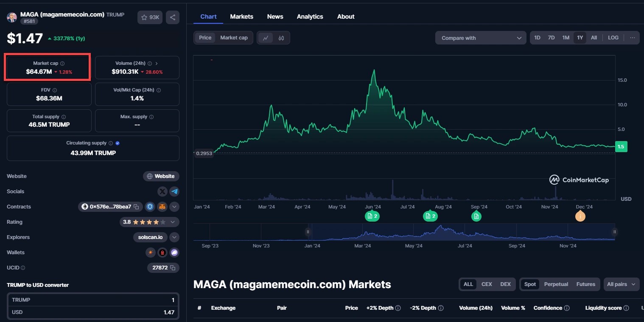This screenshot has width=644, height=322.
Task: Open the News tab
Action: click(x=275, y=17)
